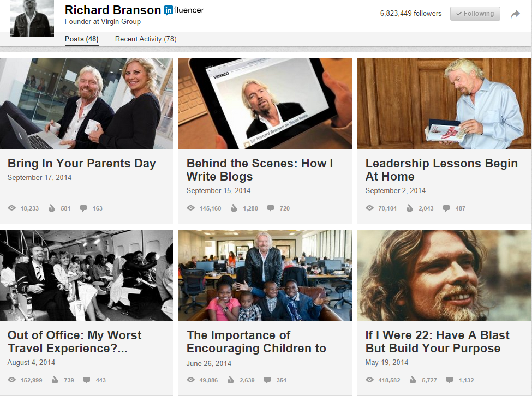The image size is (532, 396).
Task: Click the eye icon next to 49,086 views
Action: (190, 380)
